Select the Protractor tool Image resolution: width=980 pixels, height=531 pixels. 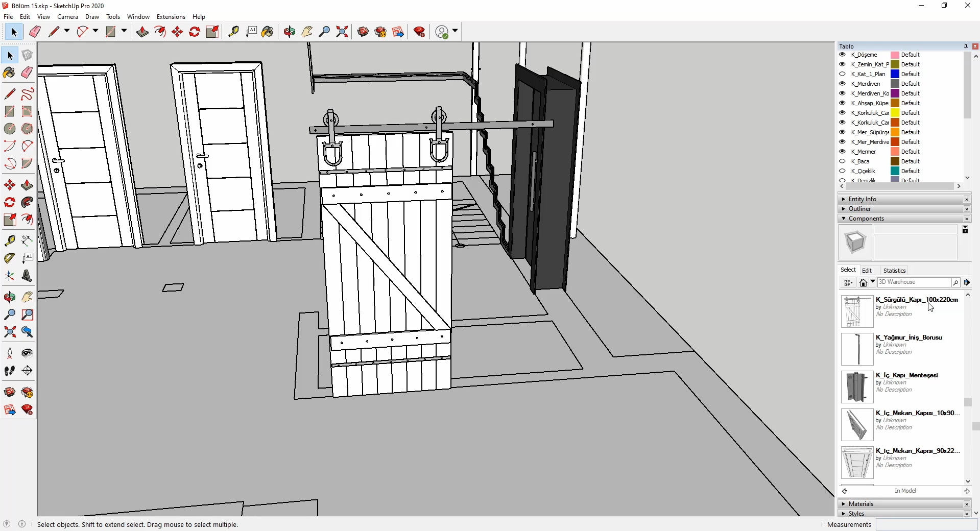click(x=10, y=258)
